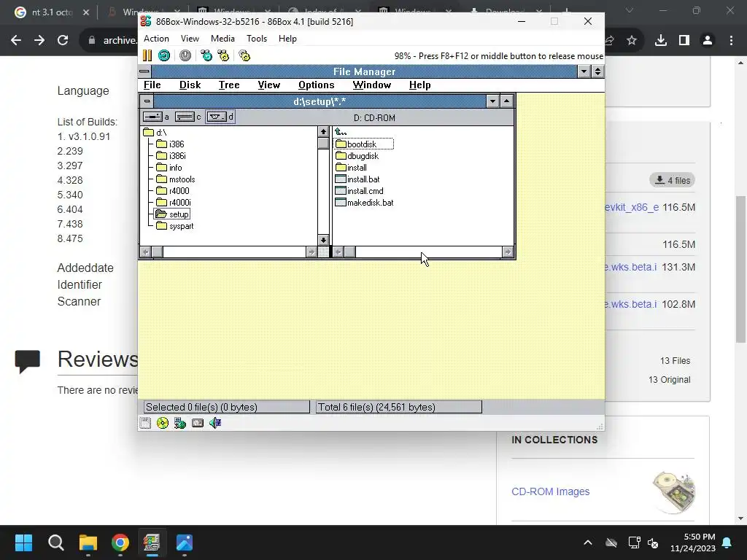The height and width of the screenshot is (560, 747).
Task: Select the r4000i tree folder
Action: (174, 203)
